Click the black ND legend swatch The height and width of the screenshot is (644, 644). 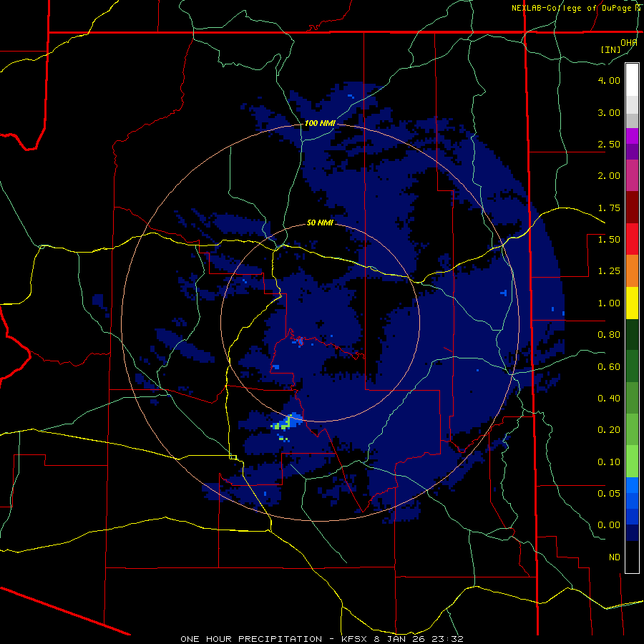tap(632, 557)
